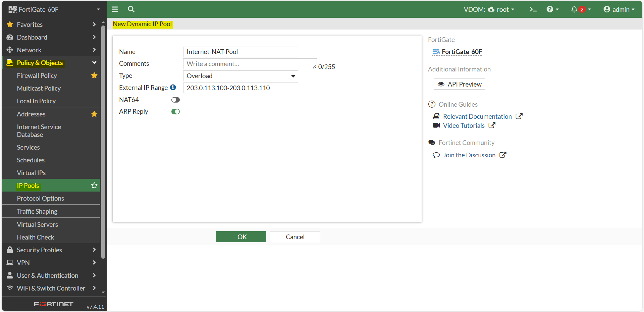Screen dimensions: 644x312
Task: Open Health Check page
Action: click(x=35, y=237)
